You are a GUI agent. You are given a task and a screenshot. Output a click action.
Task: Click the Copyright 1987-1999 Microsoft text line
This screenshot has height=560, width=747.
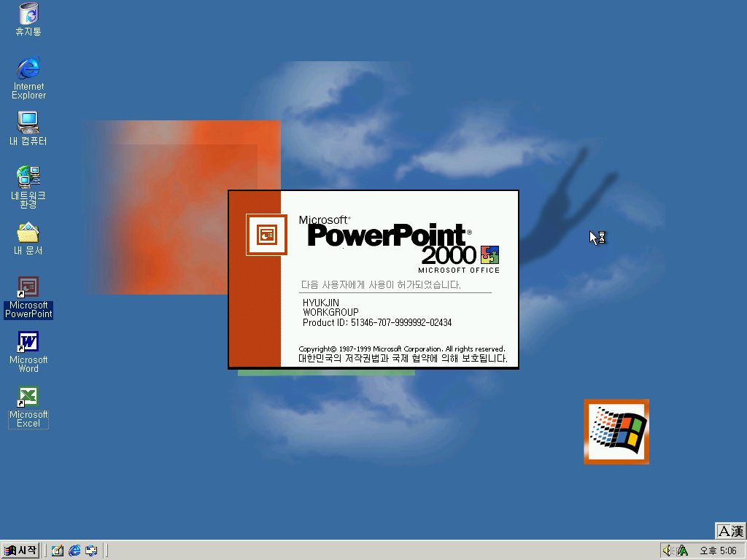(x=402, y=349)
